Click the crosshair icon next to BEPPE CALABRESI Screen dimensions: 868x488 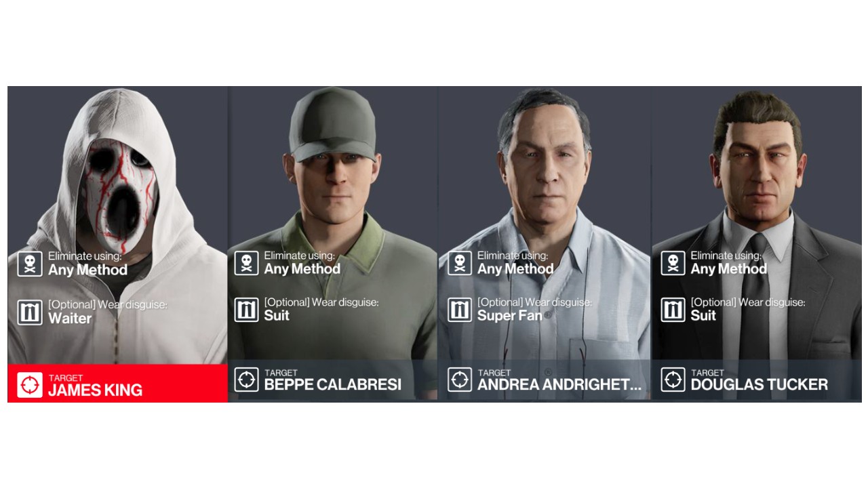246,380
